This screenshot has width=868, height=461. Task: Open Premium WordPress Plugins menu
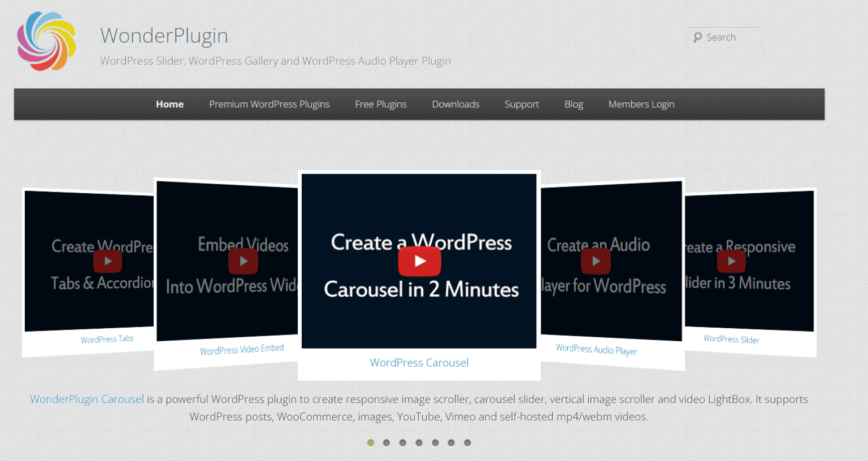click(x=269, y=104)
